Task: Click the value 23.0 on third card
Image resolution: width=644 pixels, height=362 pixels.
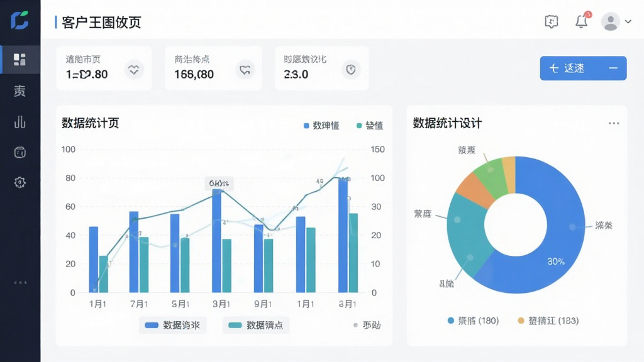Action: click(296, 74)
